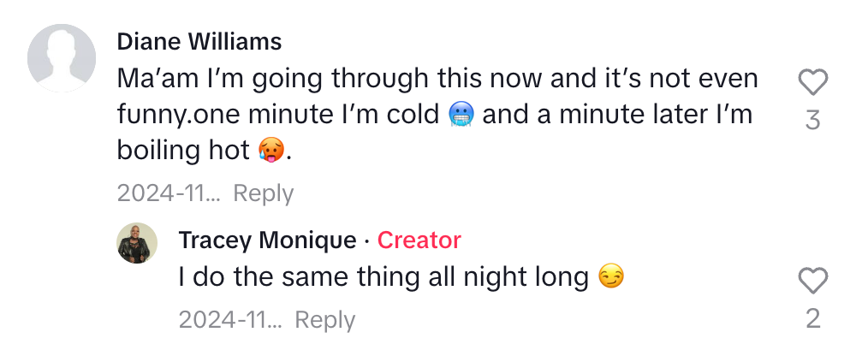Click the pink Creator badge

(x=419, y=240)
